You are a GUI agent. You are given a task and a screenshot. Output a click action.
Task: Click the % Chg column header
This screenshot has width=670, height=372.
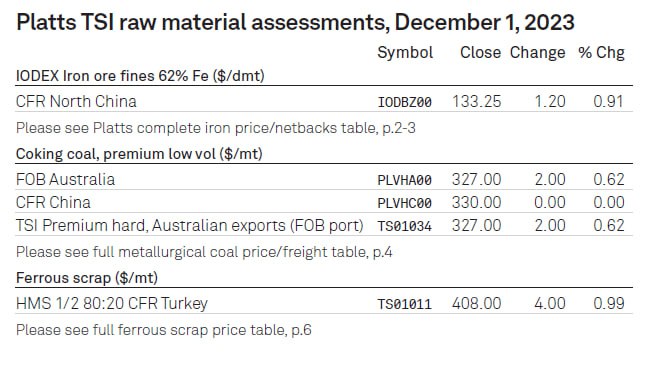click(x=601, y=53)
